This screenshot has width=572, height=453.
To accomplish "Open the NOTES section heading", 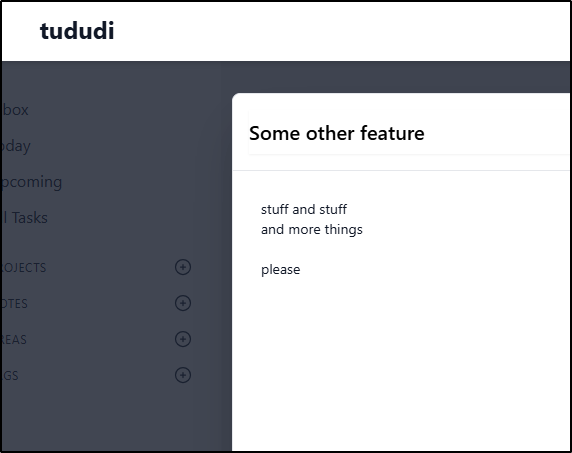I will click(x=14, y=303).
